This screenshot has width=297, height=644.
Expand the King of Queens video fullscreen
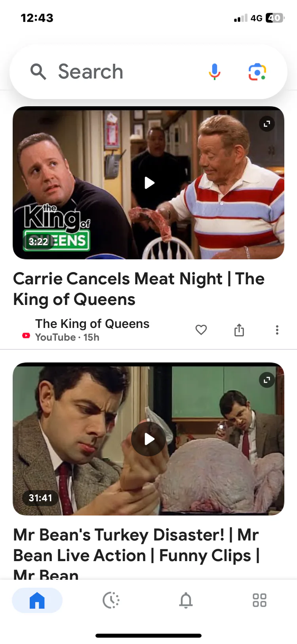coord(267,124)
